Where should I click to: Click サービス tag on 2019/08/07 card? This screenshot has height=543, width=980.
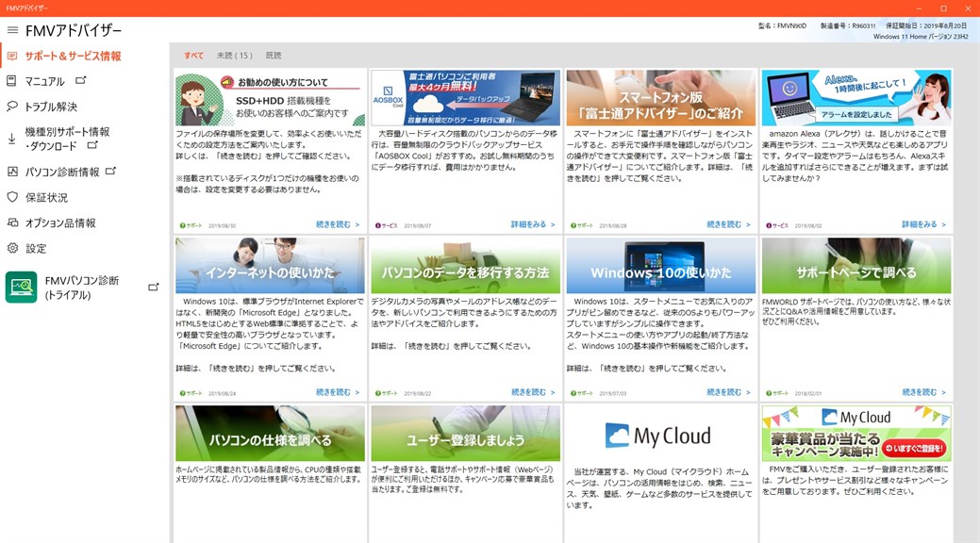(387, 225)
